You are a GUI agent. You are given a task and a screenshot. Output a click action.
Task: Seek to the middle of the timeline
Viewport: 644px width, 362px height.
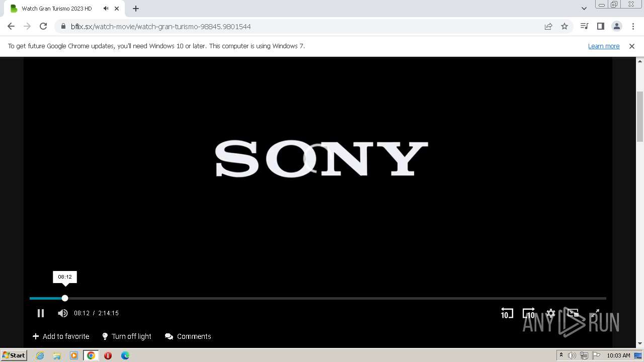tap(318, 298)
